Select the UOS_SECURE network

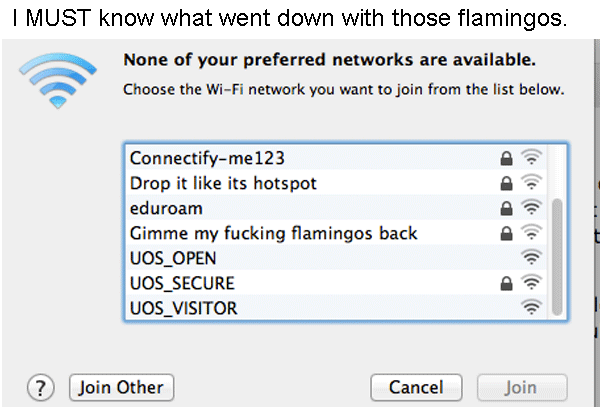pos(181,283)
